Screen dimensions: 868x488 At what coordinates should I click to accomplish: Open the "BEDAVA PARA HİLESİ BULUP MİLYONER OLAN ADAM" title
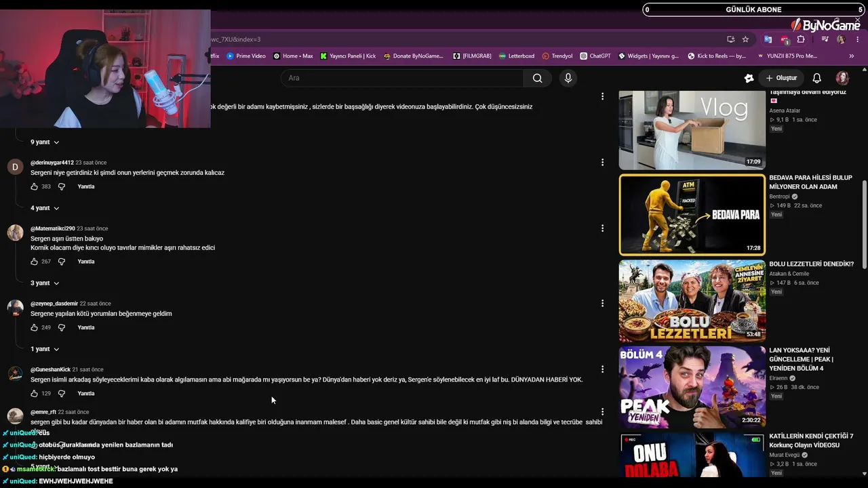tap(811, 182)
